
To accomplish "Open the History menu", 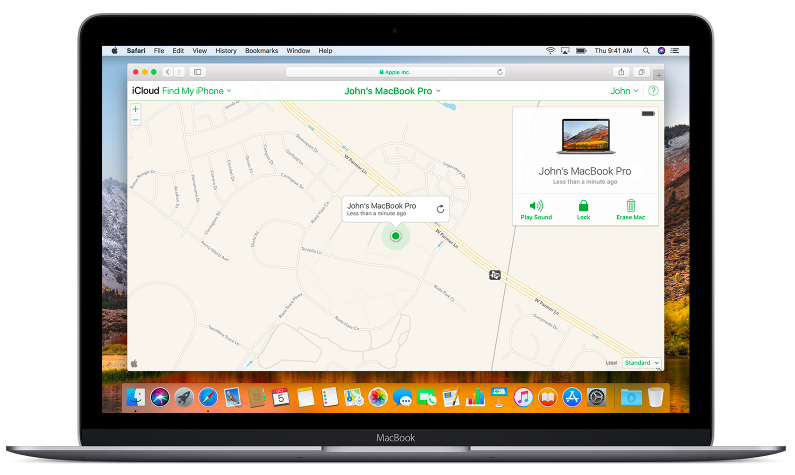I will point(226,51).
